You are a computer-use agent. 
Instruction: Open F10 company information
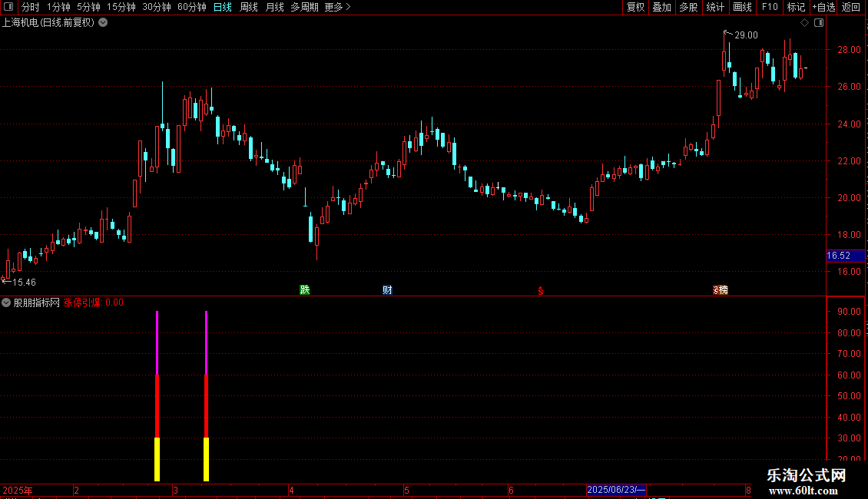(770, 7)
